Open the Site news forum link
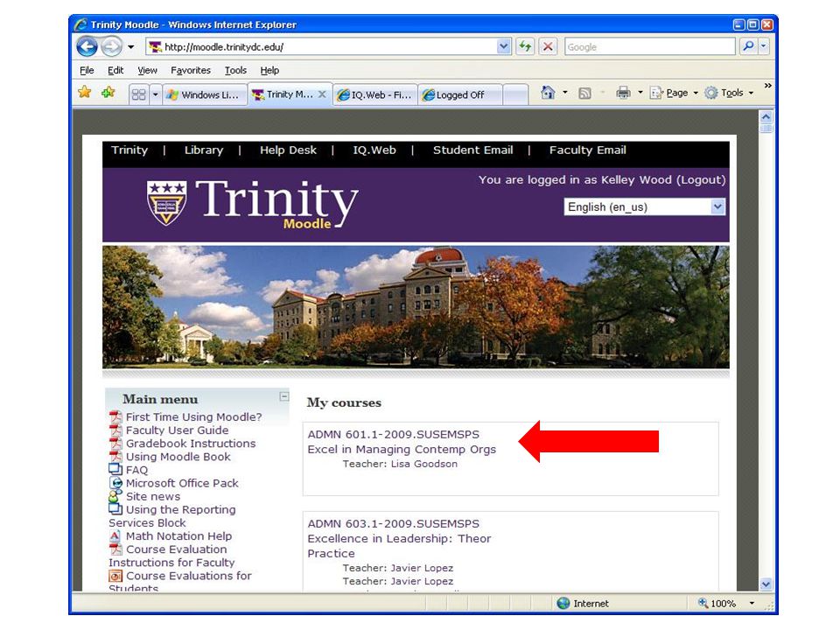This screenshot has width=840, height=630. pos(152,497)
